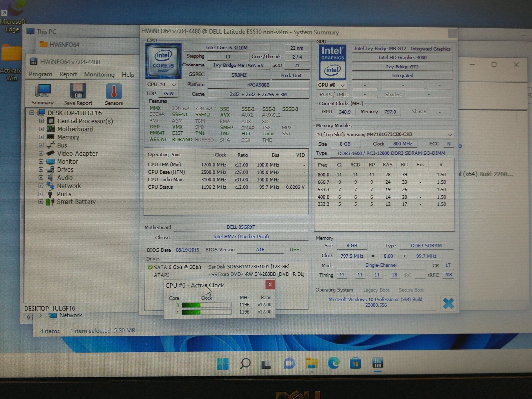Select the Smart Battery tree icon
Screen dimensions: 532x399
click(51, 202)
